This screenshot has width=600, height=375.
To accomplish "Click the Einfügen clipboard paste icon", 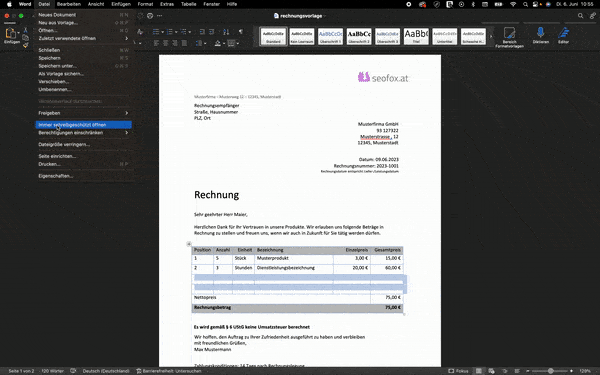I will 11,33.
